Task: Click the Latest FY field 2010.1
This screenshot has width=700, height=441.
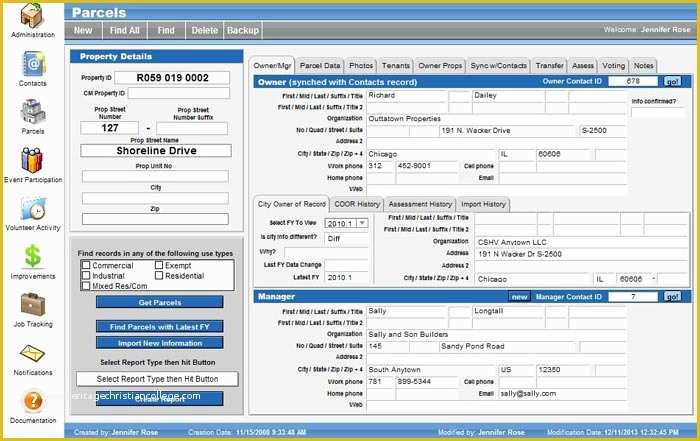Action: tap(347, 278)
